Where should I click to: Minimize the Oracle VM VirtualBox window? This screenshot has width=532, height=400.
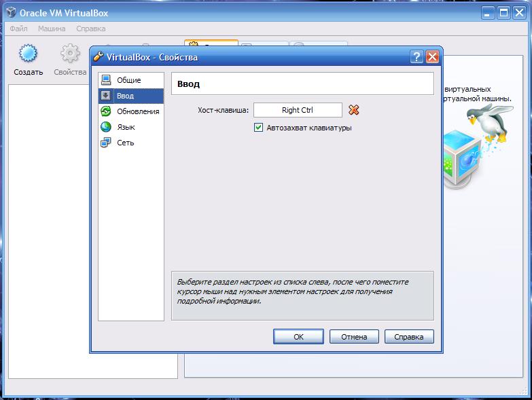pyautogui.click(x=488, y=13)
